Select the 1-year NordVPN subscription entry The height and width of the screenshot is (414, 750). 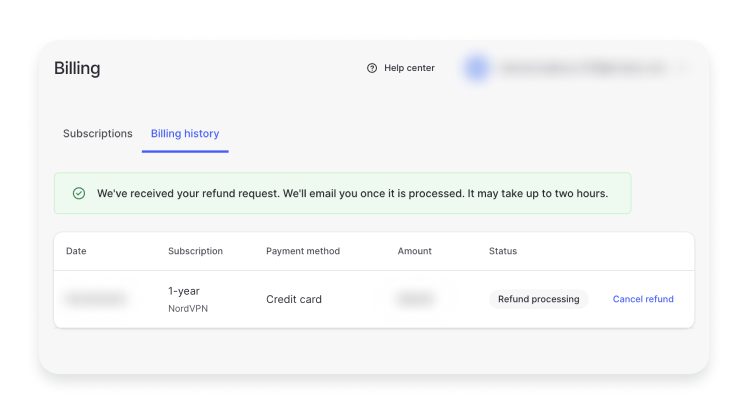coord(188,299)
